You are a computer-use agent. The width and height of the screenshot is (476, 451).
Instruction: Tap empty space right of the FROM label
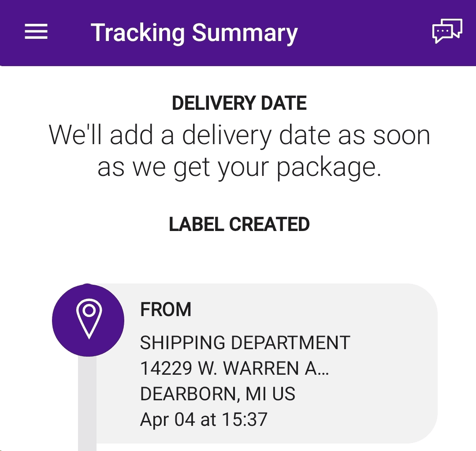pyautogui.click(x=309, y=309)
